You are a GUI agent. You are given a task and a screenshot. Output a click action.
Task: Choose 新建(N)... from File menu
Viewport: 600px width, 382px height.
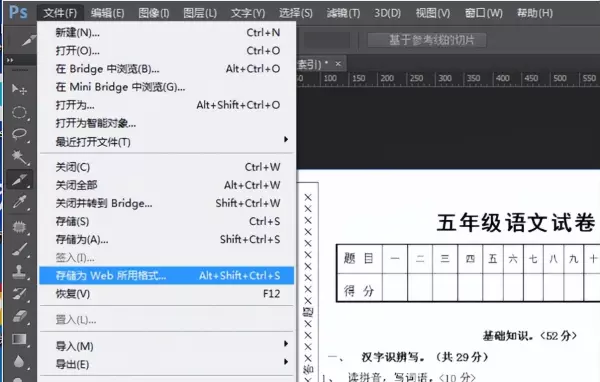click(x=167, y=33)
